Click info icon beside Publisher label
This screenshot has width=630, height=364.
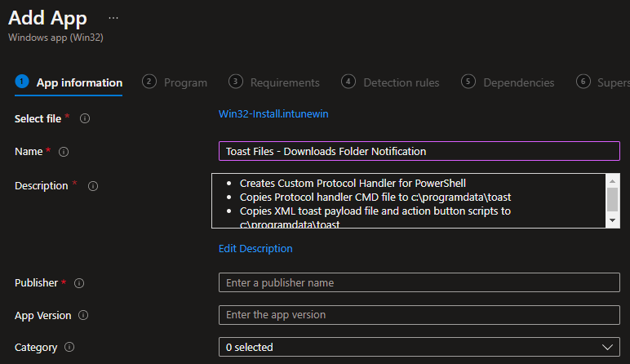click(79, 283)
